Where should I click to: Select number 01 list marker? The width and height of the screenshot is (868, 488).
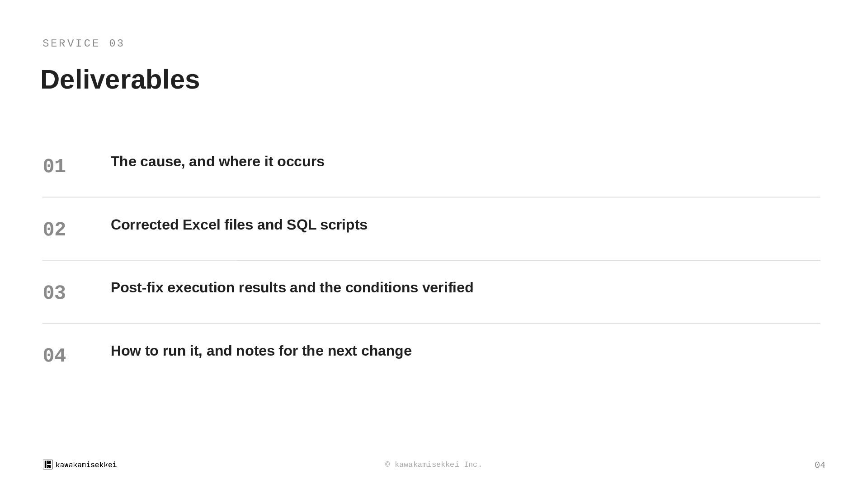click(x=54, y=166)
